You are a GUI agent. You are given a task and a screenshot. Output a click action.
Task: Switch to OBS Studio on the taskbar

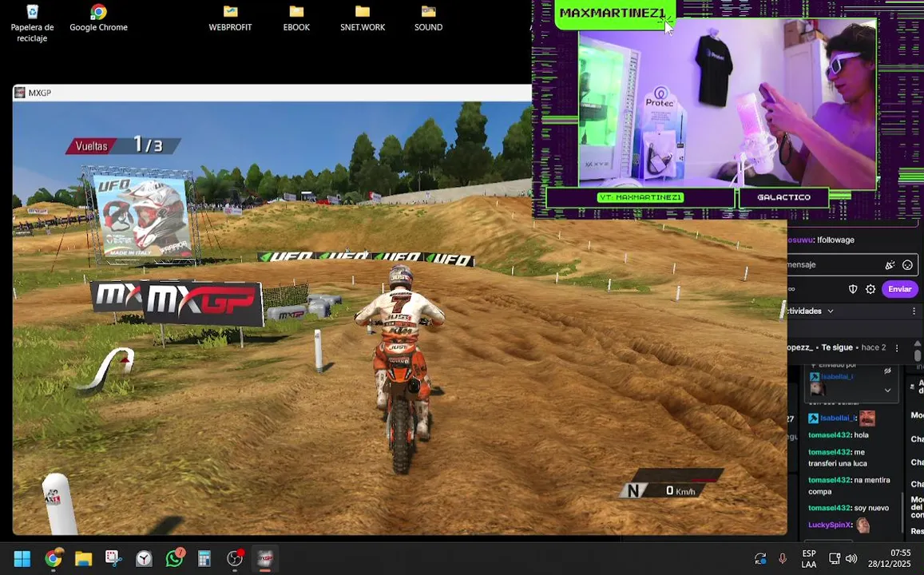click(x=235, y=558)
